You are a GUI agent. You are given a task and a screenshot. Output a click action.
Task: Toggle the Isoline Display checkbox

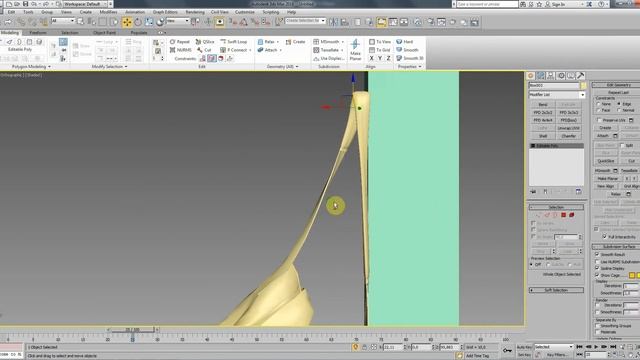point(597,268)
